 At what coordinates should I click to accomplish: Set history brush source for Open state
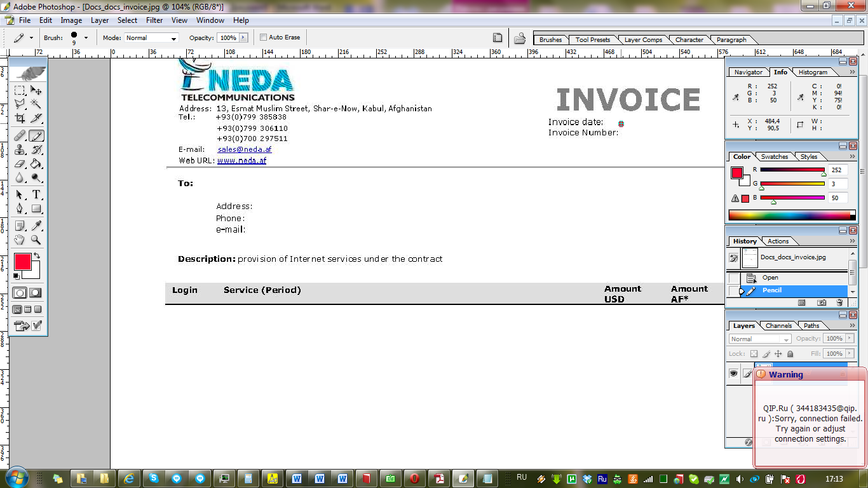[734, 278]
